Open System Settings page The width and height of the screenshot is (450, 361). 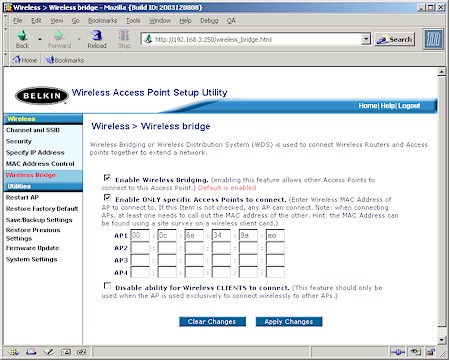pos(31,259)
